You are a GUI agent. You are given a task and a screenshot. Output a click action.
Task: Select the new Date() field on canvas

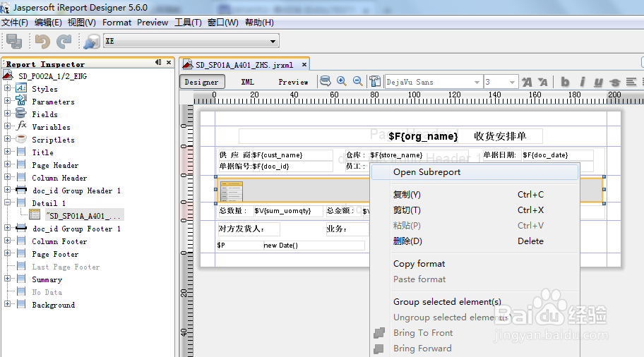(x=314, y=246)
